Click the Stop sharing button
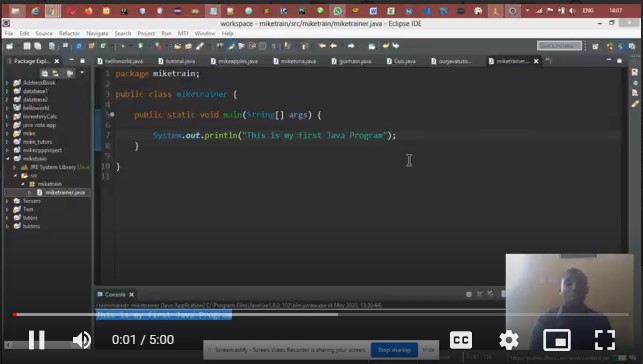The image size is (643, 364). [394, 350]
